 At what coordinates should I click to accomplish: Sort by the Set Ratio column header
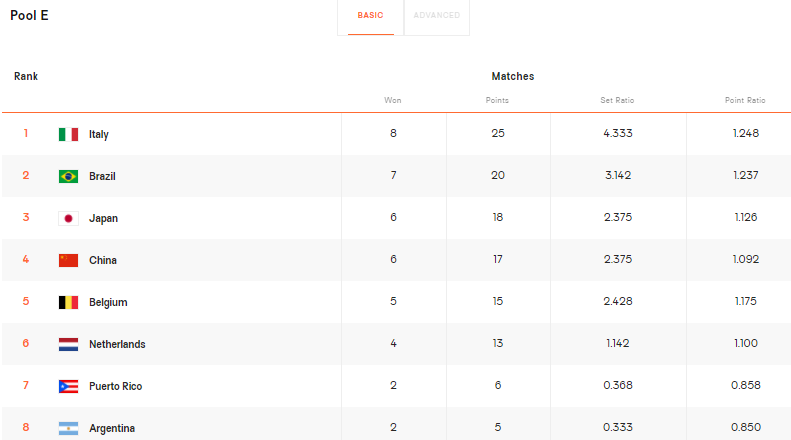pyautogui.click(x=617, y=100)
